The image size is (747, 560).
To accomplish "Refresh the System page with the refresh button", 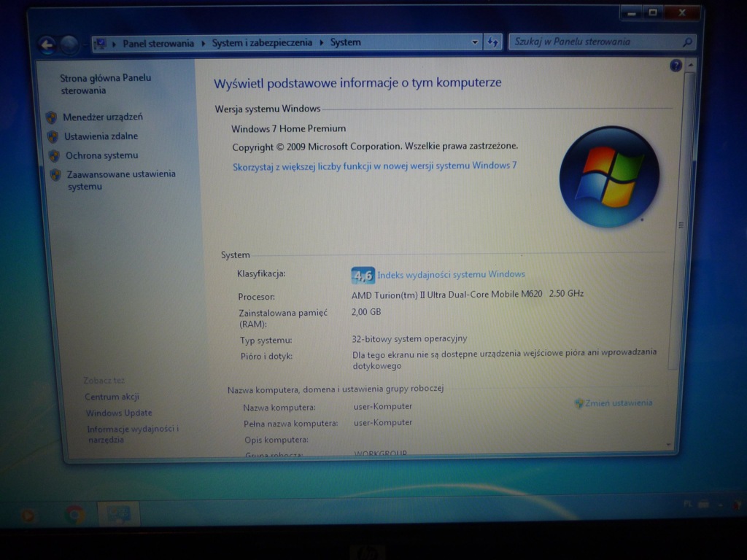I will click(x=492, y=42).
